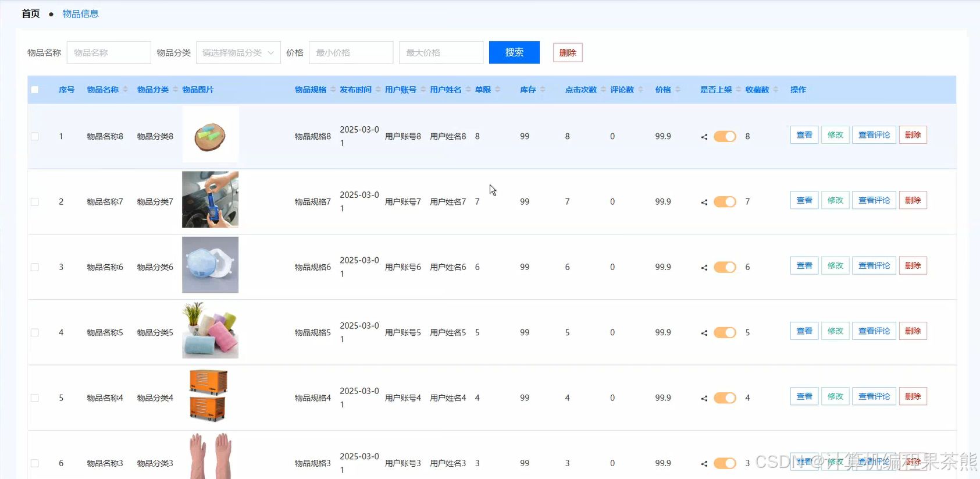Toggle 是否上架 switch for 物品名称7

coord(725,202)
